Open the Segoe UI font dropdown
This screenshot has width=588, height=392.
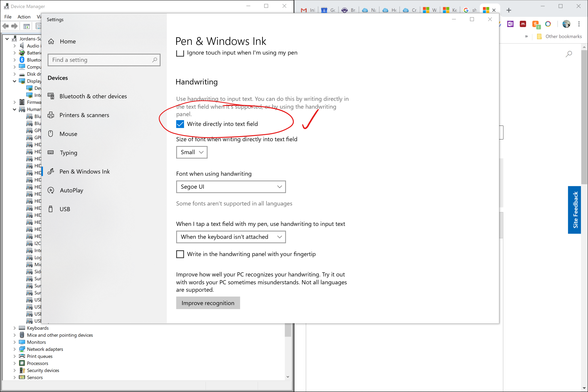(x=230, y=187)
